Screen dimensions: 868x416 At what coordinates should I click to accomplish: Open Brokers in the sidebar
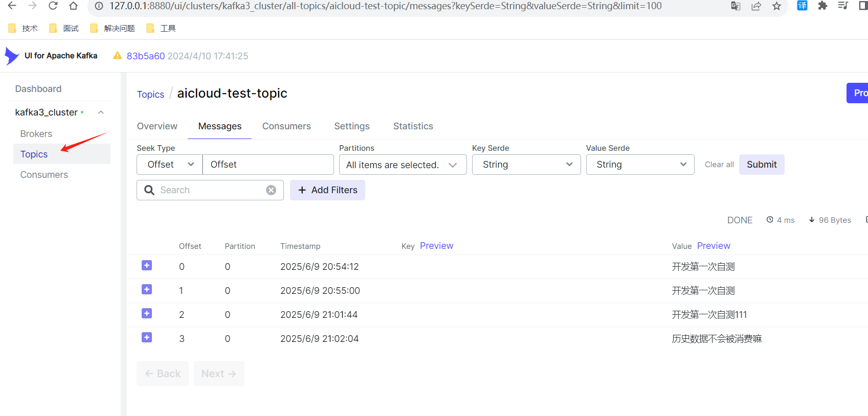pos(36,134)
